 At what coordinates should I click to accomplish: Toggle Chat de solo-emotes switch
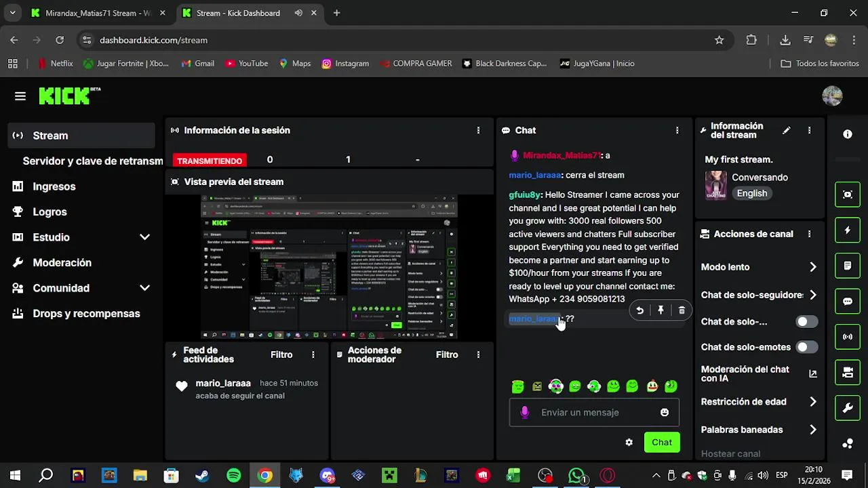[x=806, y=347]
